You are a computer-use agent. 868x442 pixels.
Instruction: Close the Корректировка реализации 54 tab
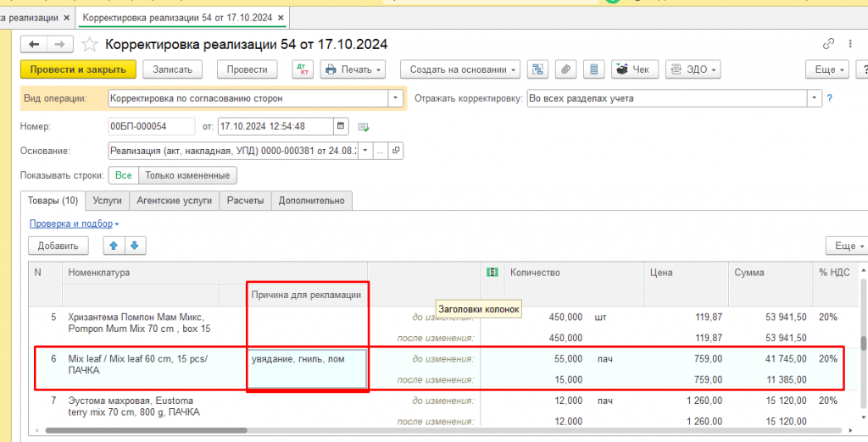281,18
